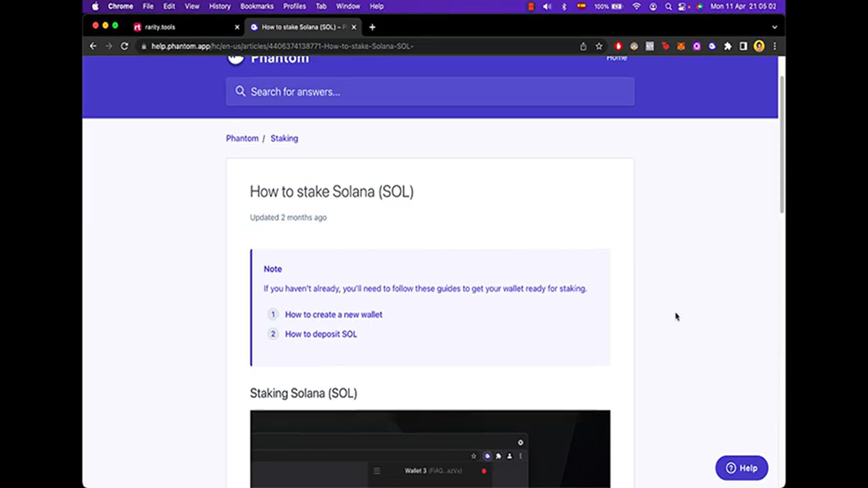Open the History menu

pyautogui.click(x=220, y=6)
